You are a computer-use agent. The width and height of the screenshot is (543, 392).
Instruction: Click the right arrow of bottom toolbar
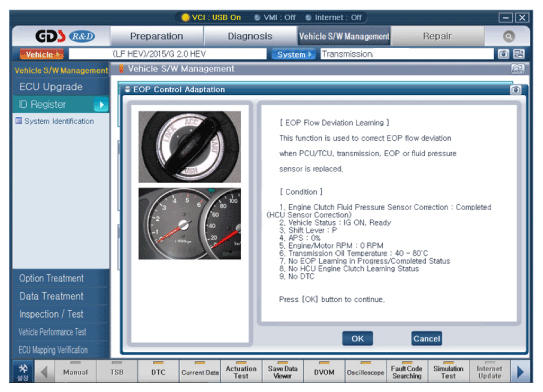520,372
